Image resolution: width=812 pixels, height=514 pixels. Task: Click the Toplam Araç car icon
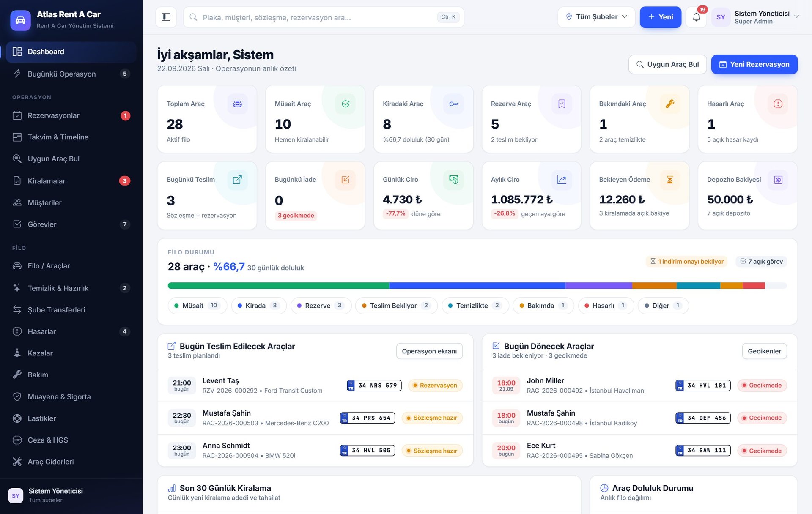tap(237, 104)
